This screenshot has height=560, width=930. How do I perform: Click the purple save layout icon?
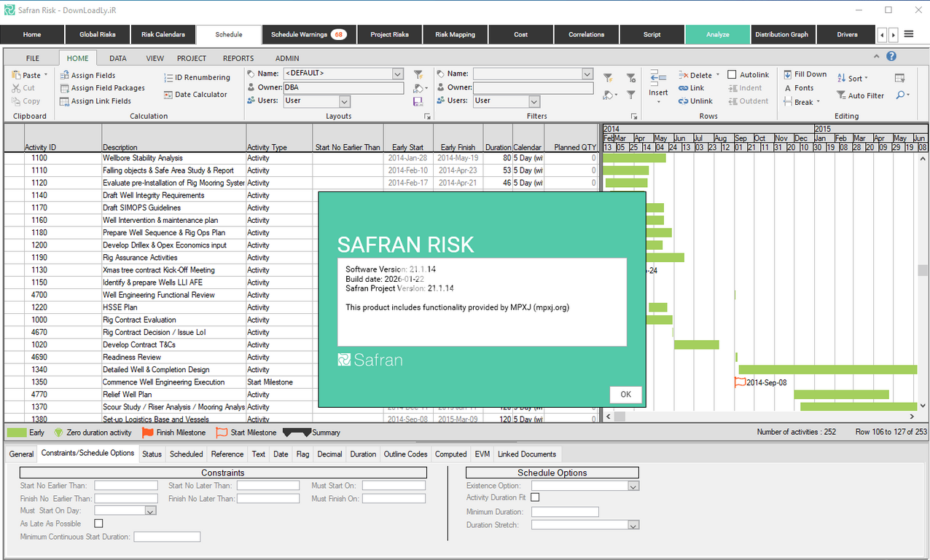click(x=418, y=101)
